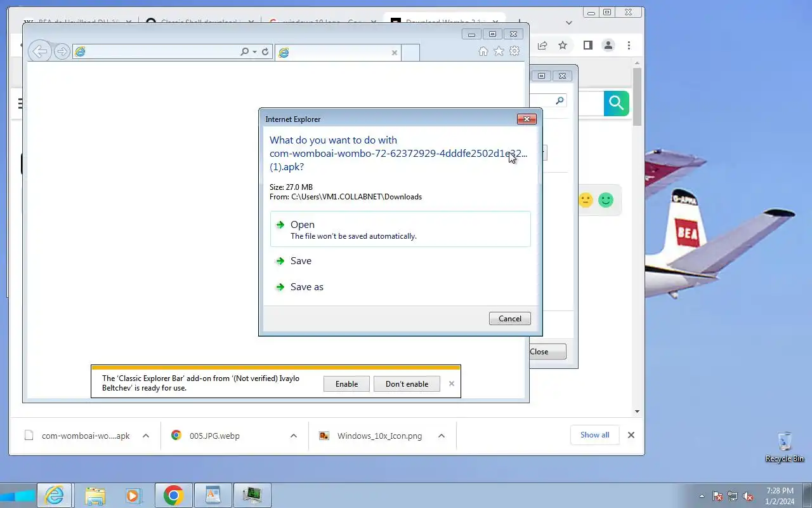Image resolution: width=812 pixels, height=508 pixels.
Task: Open Windows_10x_Icon.png download item
Action: pos(373,436)
